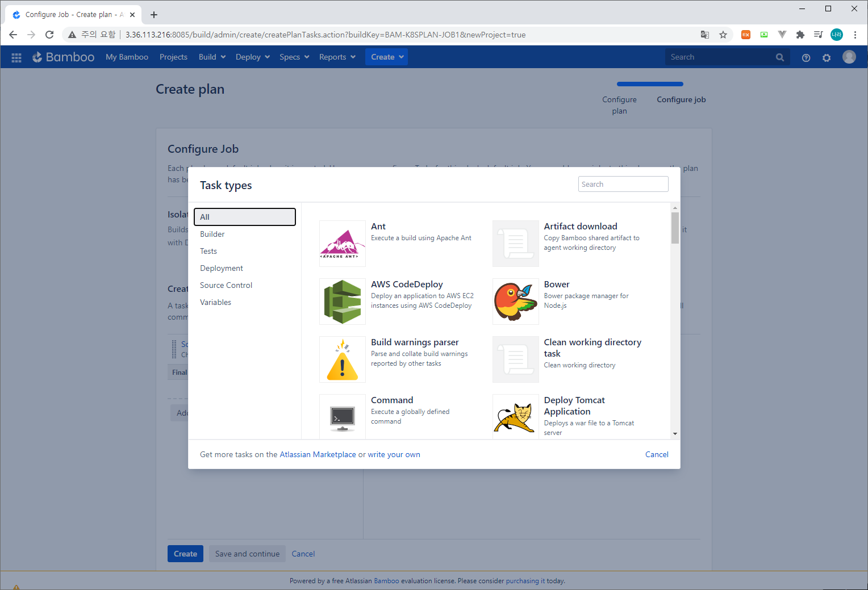Select the Command task terminal icon
Screen dimensions: 868x590
343,417
